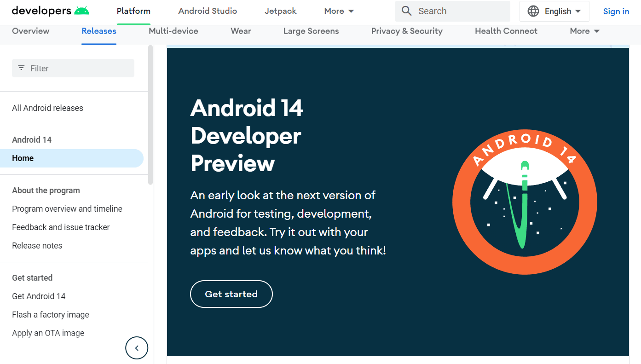This screenshot has width=641, height=364.
Task: Expand the More menu in the Platform sub-navigation
Action: click(x=584, y=31)
